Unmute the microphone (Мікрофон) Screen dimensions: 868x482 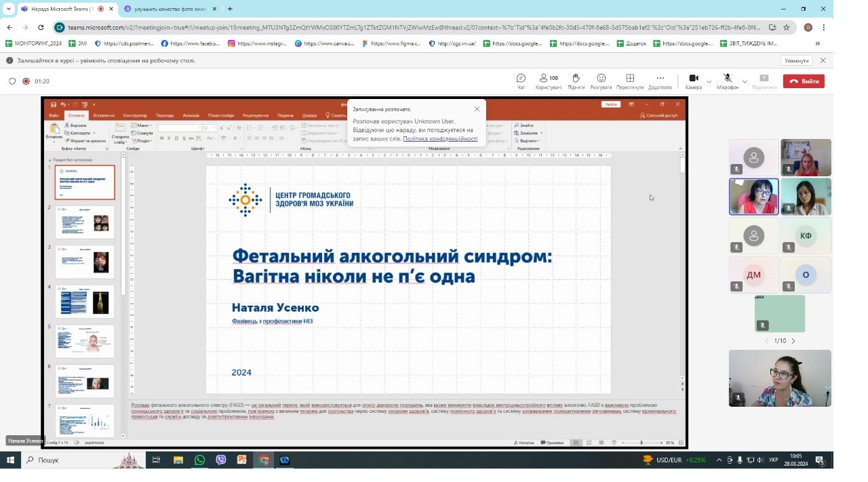click(x=727, y=81)
